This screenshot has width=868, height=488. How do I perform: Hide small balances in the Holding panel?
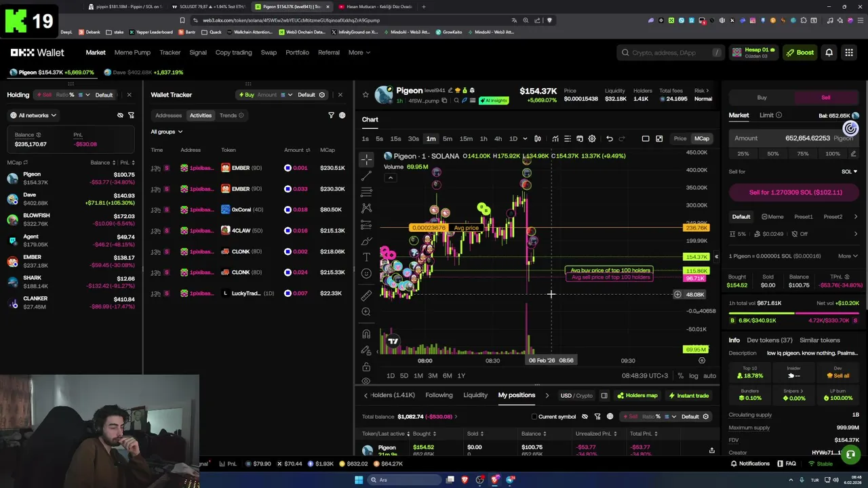click(x=120, y=115)
